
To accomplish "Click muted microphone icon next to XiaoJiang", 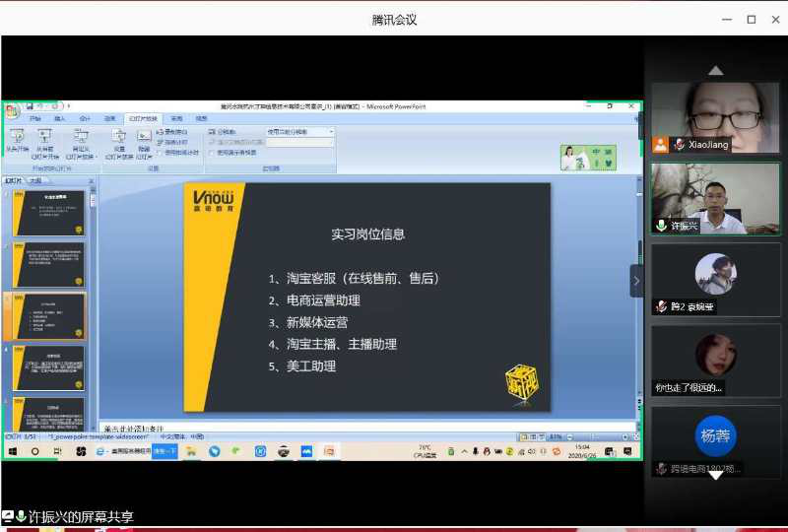I will pos(679,145).
